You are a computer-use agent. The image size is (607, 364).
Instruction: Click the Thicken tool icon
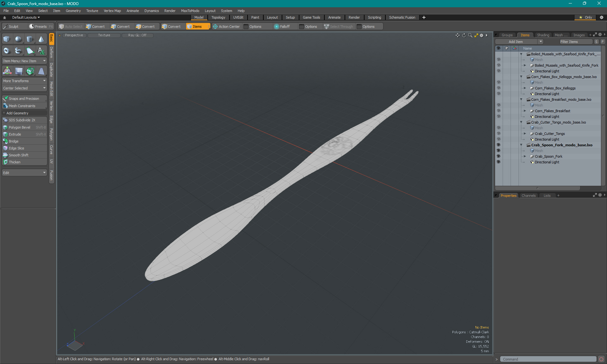click(5, 162)
